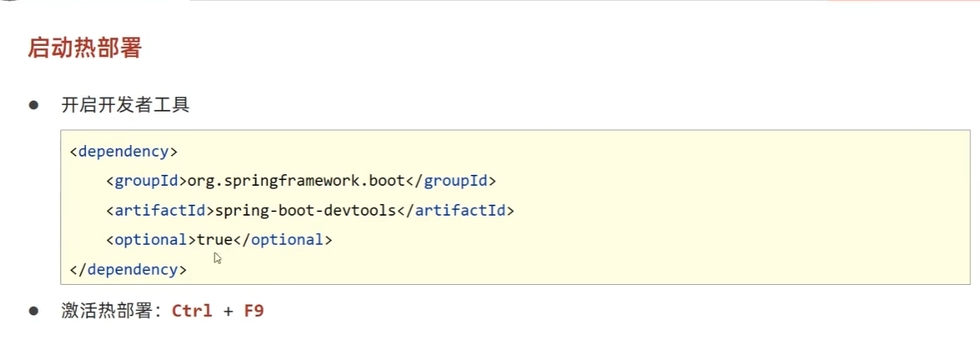Click the opening <optional> tag
980x346 pixels.
(x=151, y=240)
